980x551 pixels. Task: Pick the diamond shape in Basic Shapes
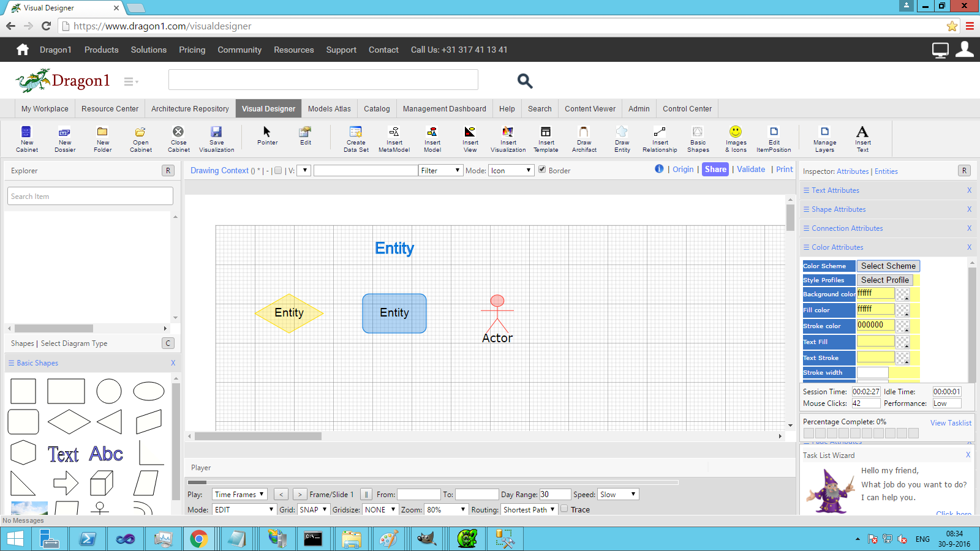click(69, 422)
